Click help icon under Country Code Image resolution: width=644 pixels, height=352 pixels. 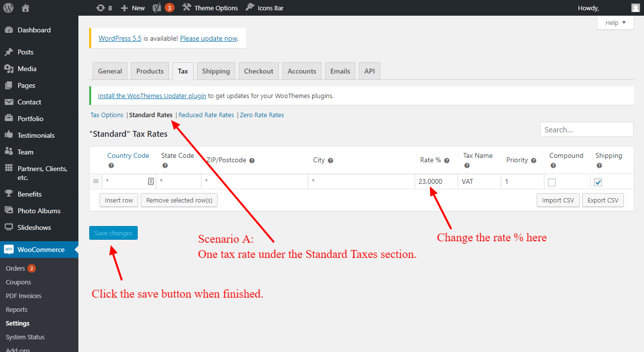click(111, 166)
